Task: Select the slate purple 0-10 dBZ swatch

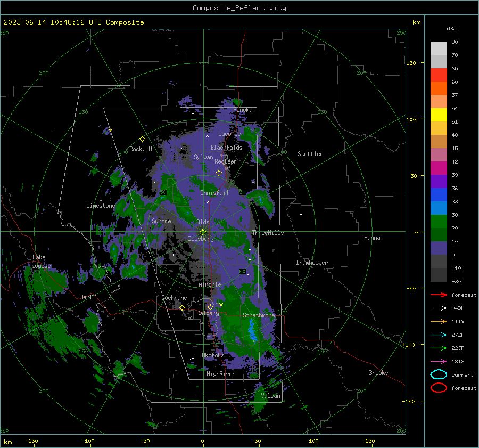Action: pyautogui.click(x=439, y=248)
